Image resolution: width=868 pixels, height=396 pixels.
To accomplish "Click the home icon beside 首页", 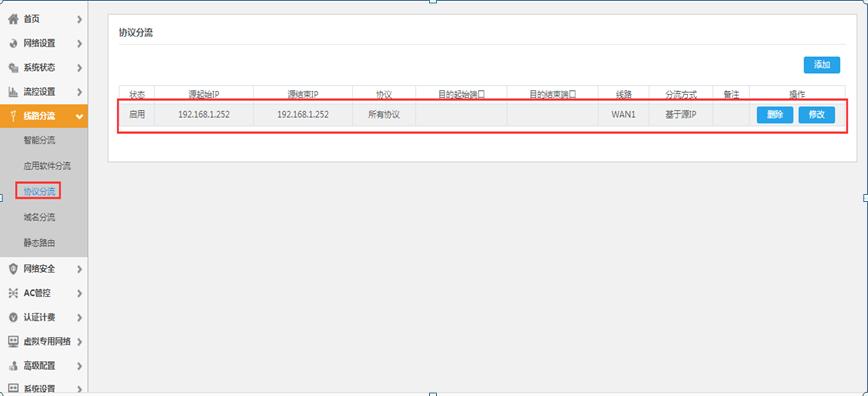I will tap(13, 19).
